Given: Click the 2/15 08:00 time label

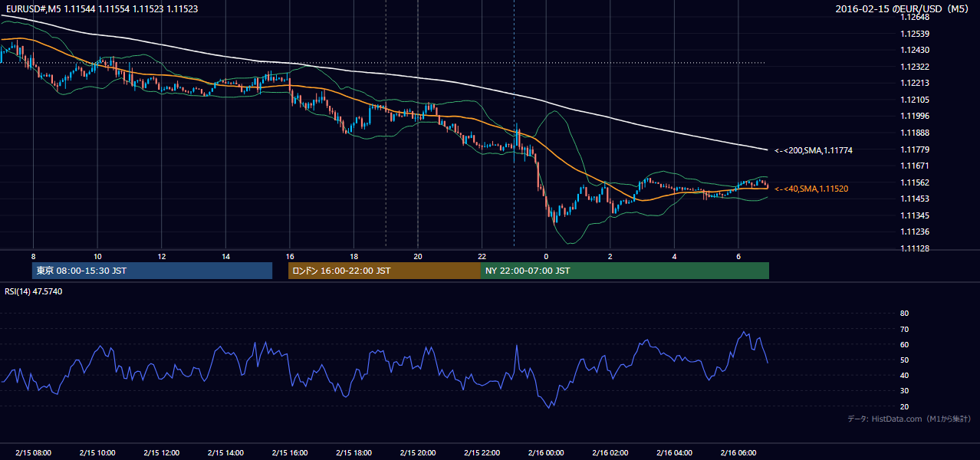Looking at the screenshot, I should [33, 452].
